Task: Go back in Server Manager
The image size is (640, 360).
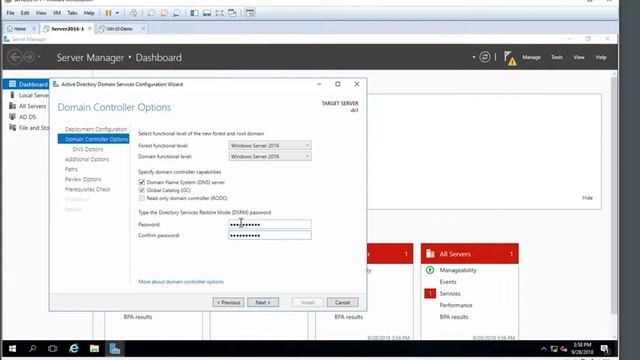Action: [15, 57]
